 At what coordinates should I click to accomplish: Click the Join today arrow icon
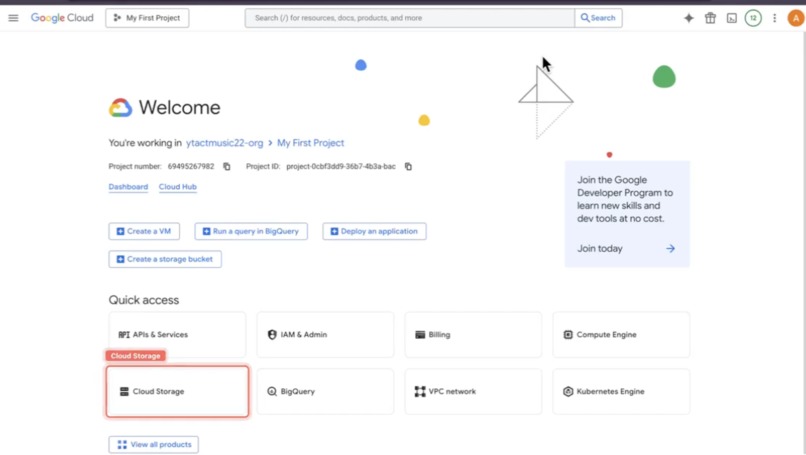(x=670, y=248)
